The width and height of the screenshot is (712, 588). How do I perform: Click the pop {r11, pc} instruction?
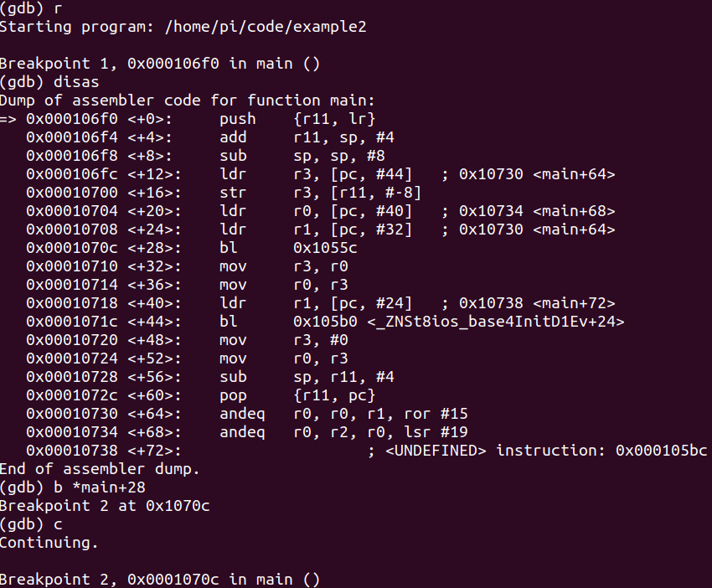pos(297,395)
